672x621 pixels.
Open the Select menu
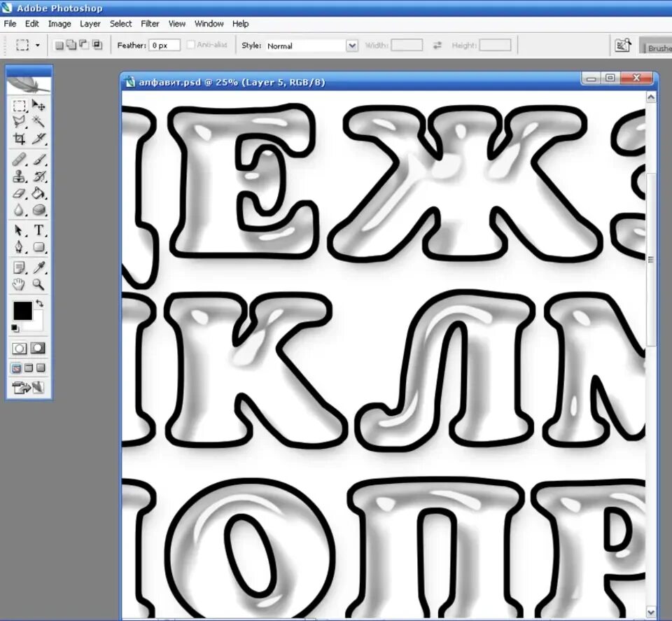[120, 24]
